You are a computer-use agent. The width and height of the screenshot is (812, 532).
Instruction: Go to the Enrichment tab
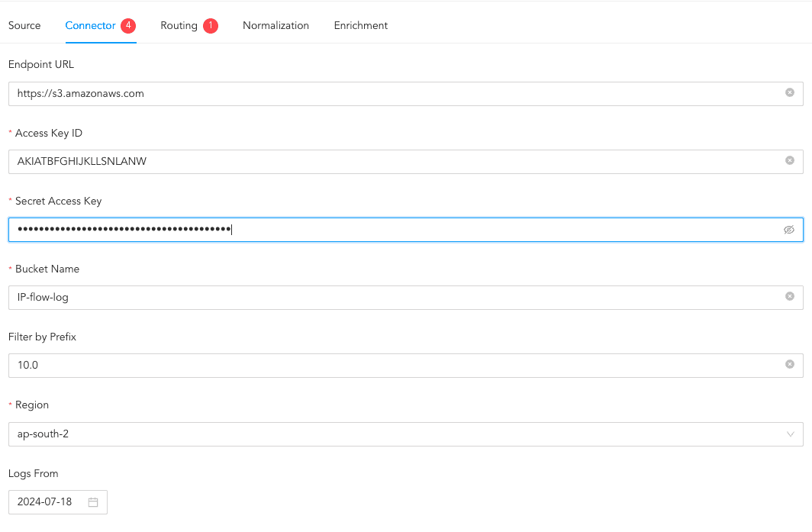click(x=360, y=24)
